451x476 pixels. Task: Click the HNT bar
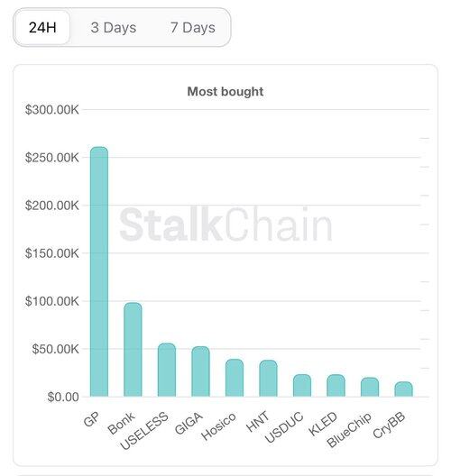click(268, 379)
